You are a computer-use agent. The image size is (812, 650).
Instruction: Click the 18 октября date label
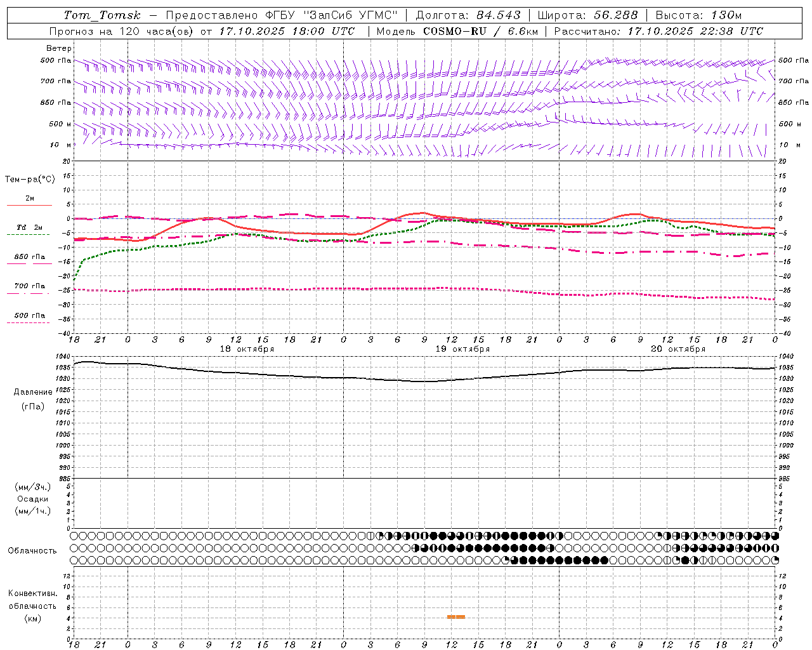point(247,349)
